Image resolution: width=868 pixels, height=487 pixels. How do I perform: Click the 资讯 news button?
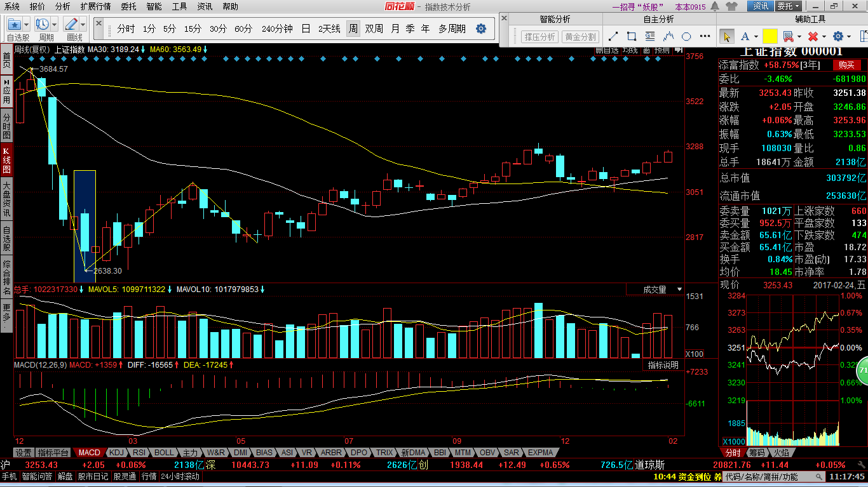pos(761,6)
